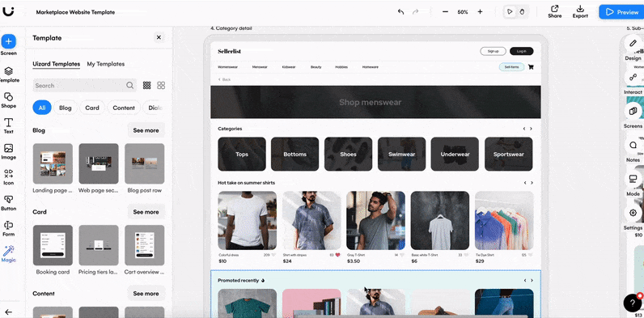The image size is (644, 318).
Task: Undo the last action
Action: tap(400, 12)
